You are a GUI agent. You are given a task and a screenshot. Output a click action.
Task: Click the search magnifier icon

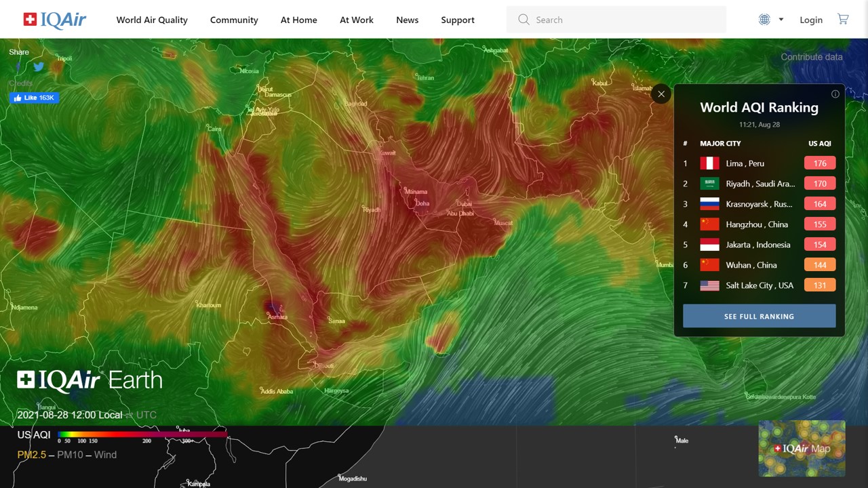tap(524, 20)
